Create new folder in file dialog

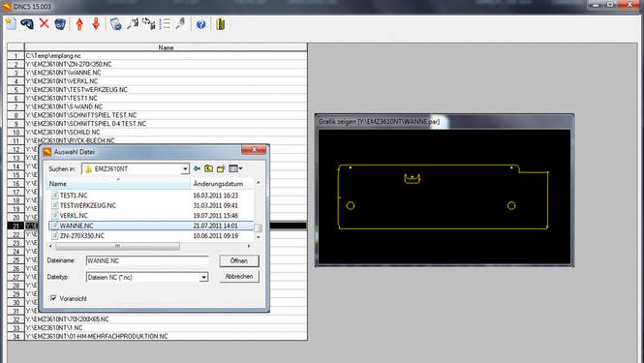(221, 168)
